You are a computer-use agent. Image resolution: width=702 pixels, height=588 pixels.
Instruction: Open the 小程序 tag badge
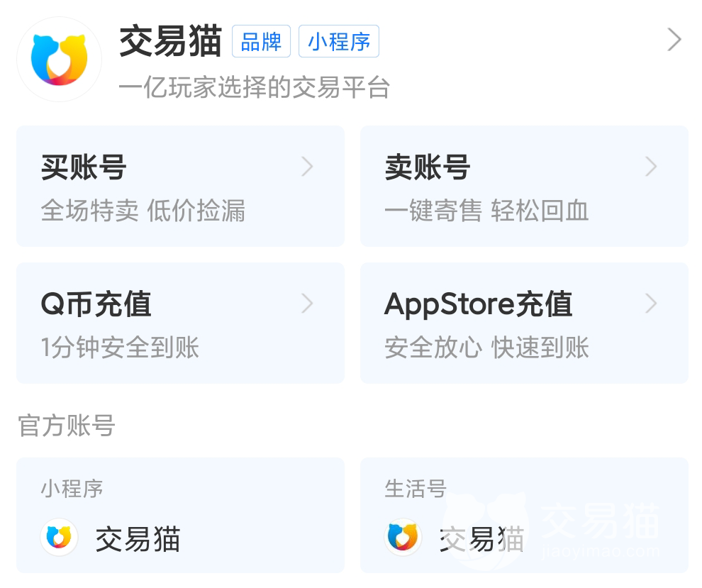point(339,42)
